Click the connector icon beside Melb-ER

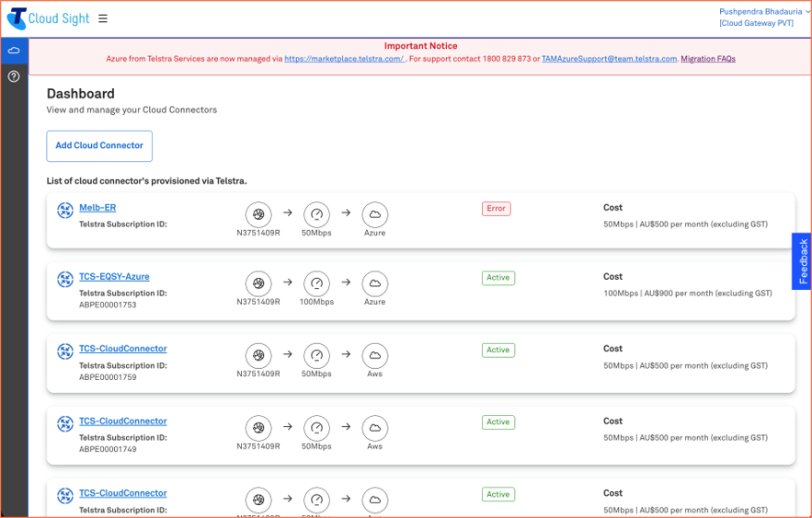tap(65, 211)
